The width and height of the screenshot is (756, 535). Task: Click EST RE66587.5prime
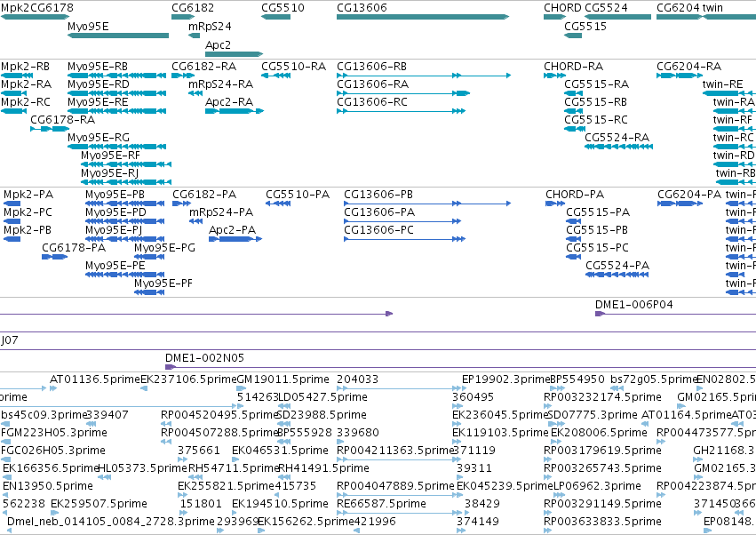(x=398, y=513)
